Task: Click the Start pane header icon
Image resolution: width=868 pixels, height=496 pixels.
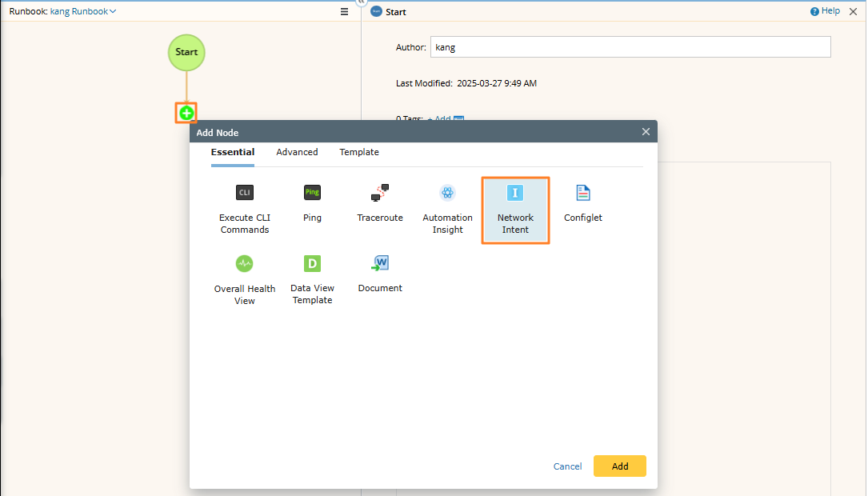Action: (x=377, y=12)
